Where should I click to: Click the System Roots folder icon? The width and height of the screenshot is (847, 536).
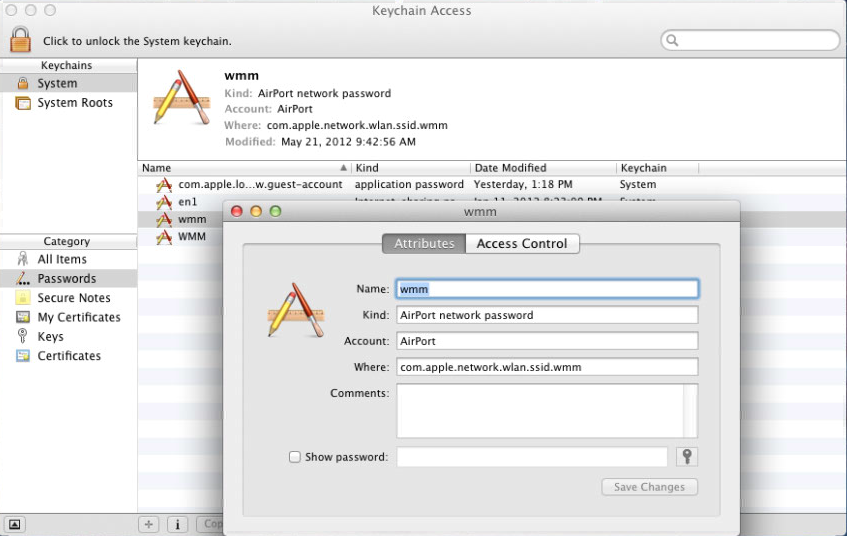23,103
